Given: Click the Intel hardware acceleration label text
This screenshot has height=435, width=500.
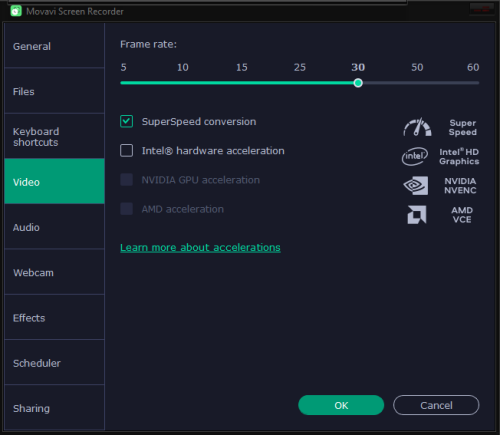Looking at the screenshot, I should tap(213, 151).
